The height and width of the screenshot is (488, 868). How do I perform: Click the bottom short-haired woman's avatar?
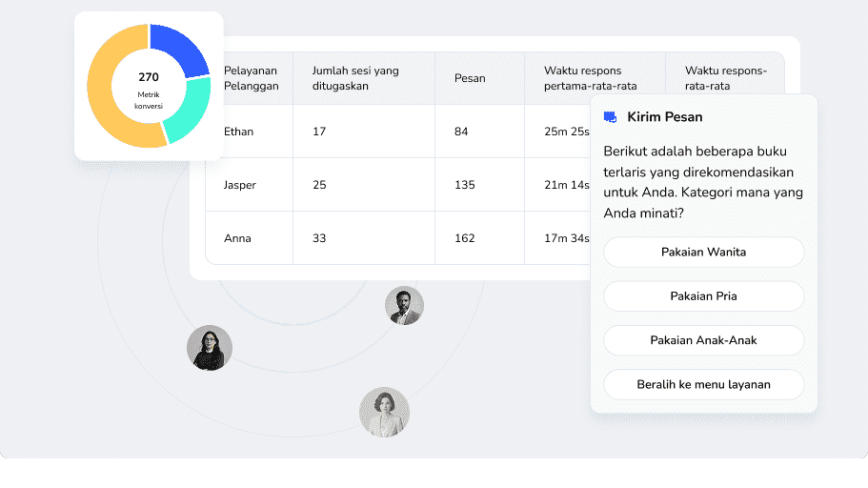[x=384, y=412]
